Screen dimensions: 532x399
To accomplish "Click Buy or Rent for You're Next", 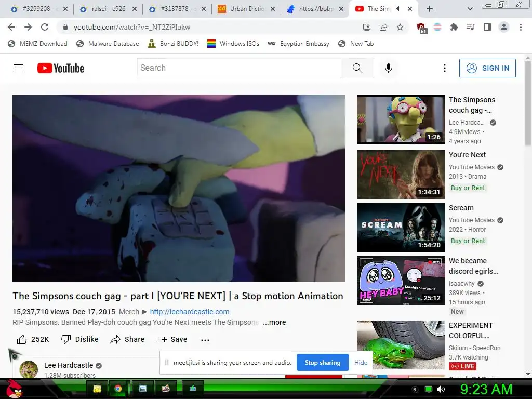I will point(468,188).
